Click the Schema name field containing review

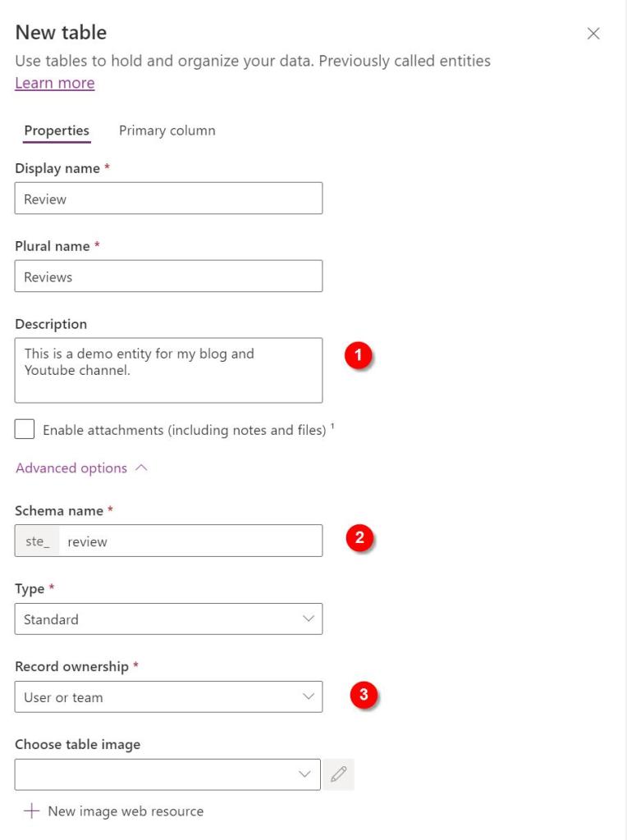tap(190, 541)
